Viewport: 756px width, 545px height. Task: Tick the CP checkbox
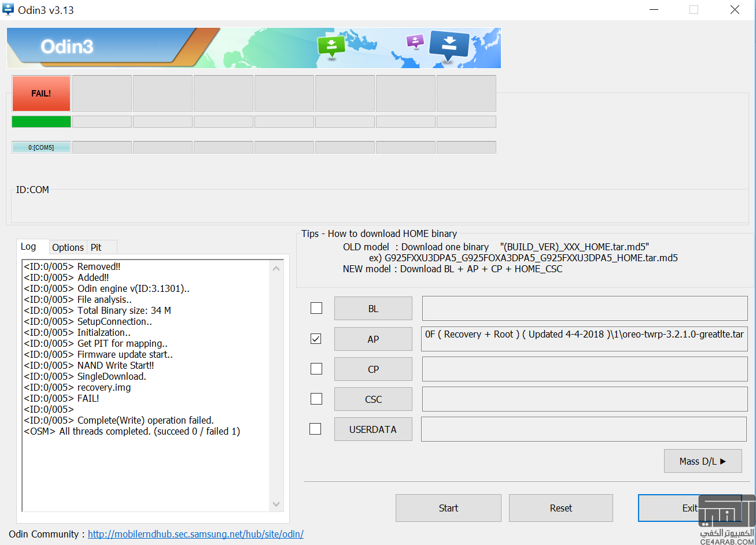click(316, 369)
